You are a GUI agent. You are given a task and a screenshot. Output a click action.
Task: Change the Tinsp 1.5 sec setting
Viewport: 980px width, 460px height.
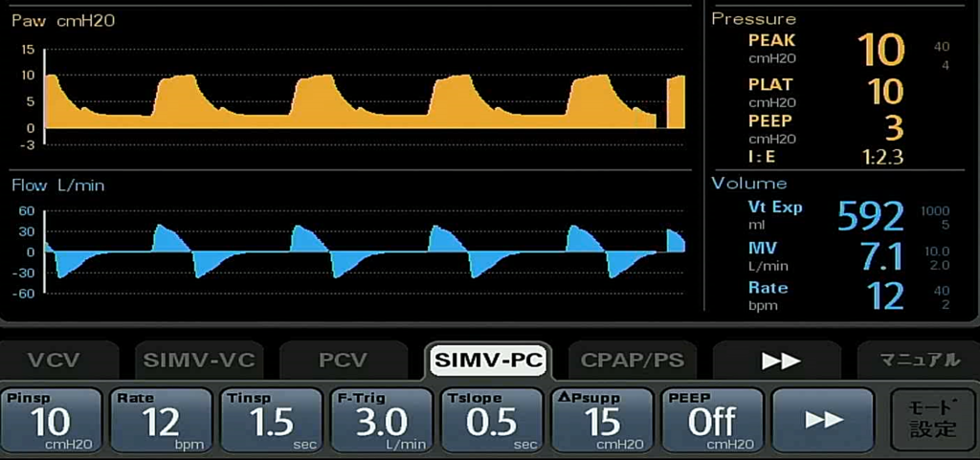pyautogui.click(x=271, y=419)
